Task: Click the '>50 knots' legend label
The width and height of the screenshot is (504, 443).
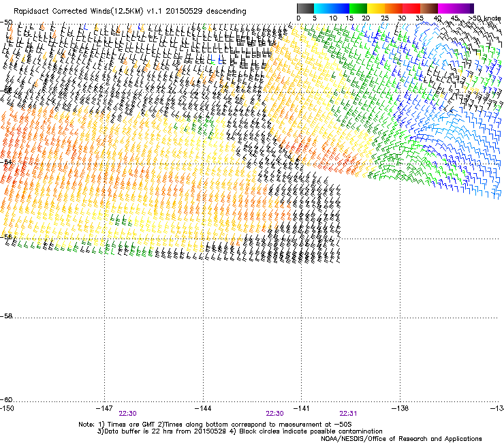Action: (485, 18)
